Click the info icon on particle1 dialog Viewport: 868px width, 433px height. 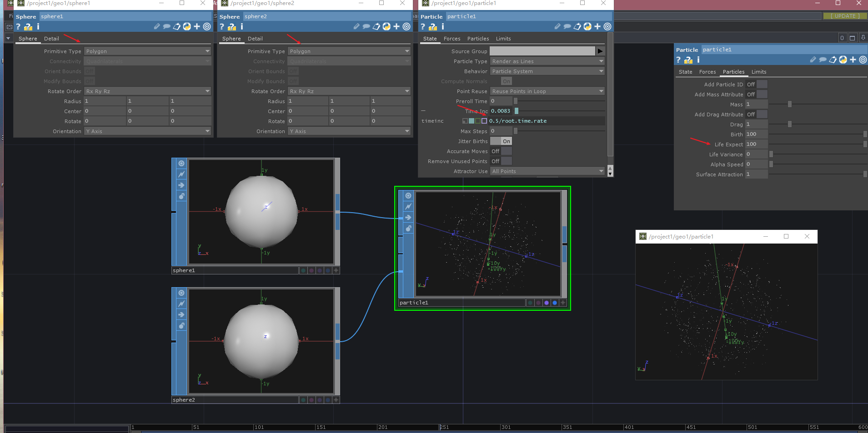coord(442,27)
